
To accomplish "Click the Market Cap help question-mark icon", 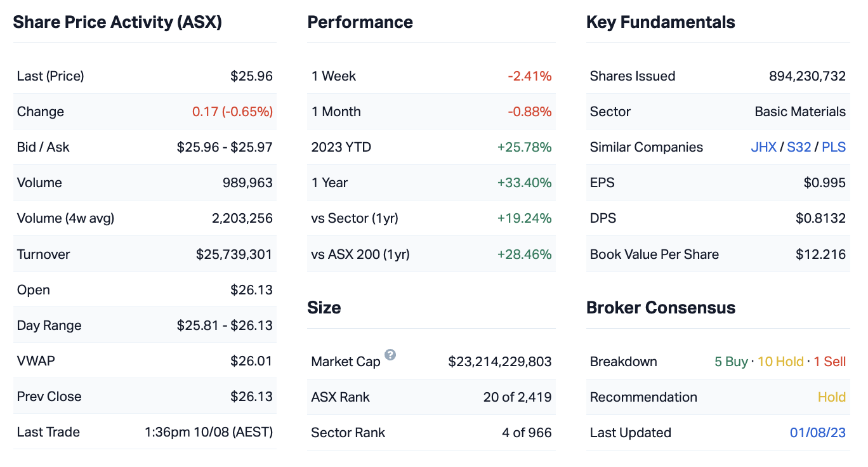I will [390, 355].
